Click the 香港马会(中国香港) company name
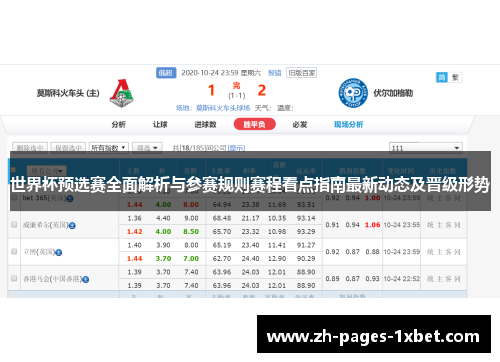The width and height of the screenshot is (500, 362). pyautogui.click(x=52, y=279)
